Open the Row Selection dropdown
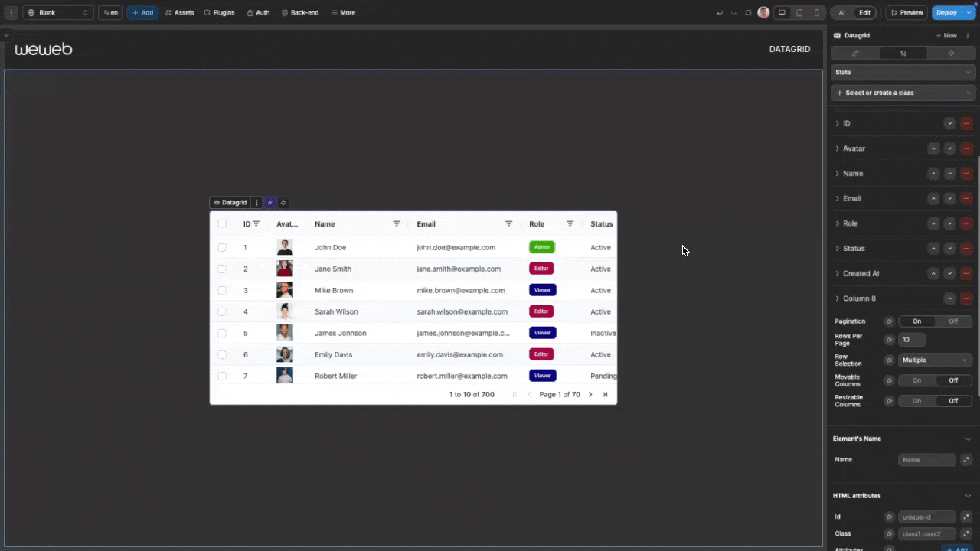980x551 pixels. click(x=934, y=360)
